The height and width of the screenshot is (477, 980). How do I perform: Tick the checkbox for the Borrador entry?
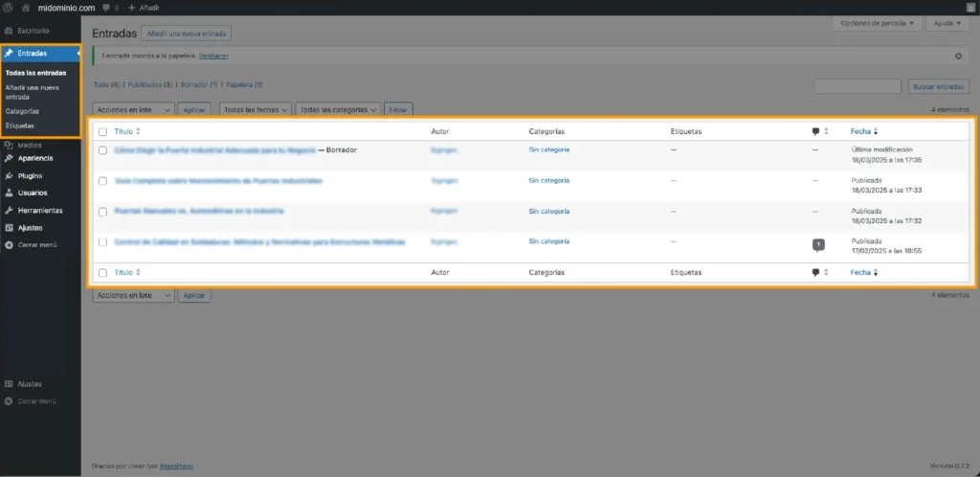pos(103,150)
